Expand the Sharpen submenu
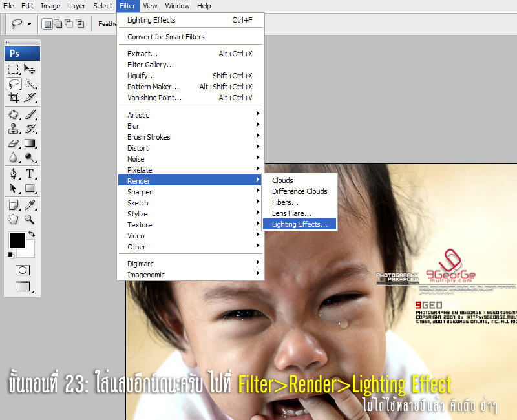 tap(191, 192)
